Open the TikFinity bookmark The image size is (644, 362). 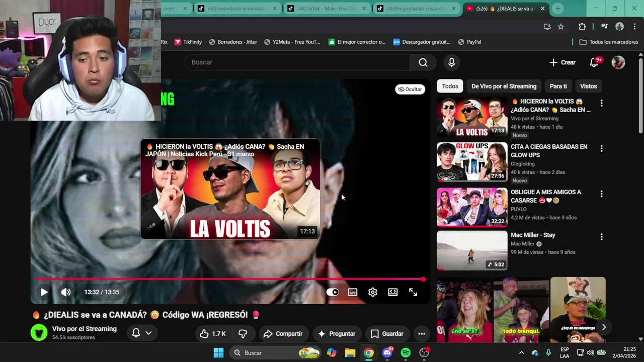[x=188, y=42]
